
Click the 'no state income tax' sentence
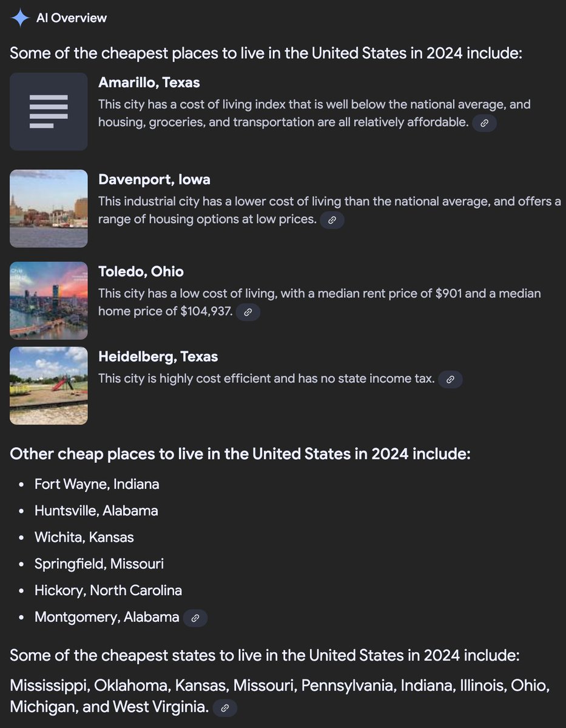267,379
